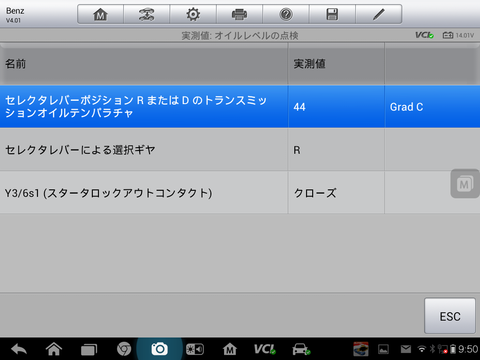The image size is (480, 360).
Task: Select the Y3/6s1 starter lockout contact row
Action: (240, 192)
